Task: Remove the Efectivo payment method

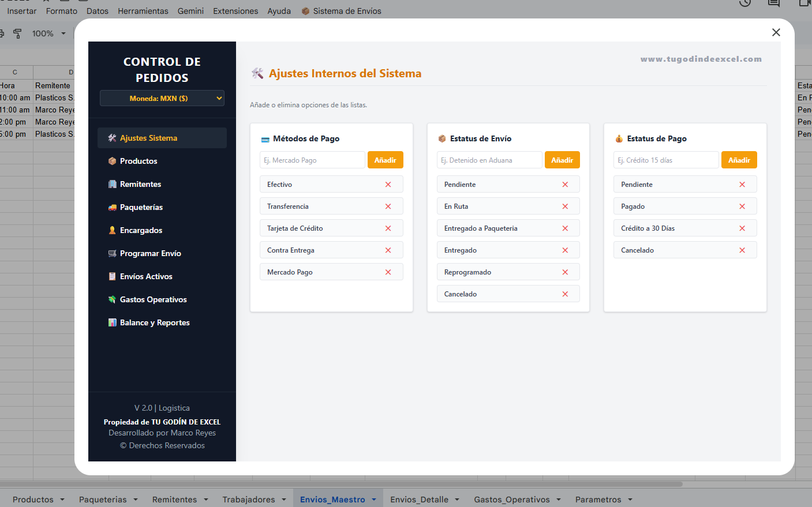Action: 388,185
